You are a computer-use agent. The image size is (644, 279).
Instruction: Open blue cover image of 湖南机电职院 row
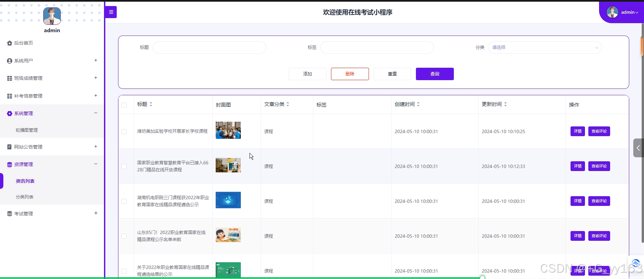coord(228,200)
